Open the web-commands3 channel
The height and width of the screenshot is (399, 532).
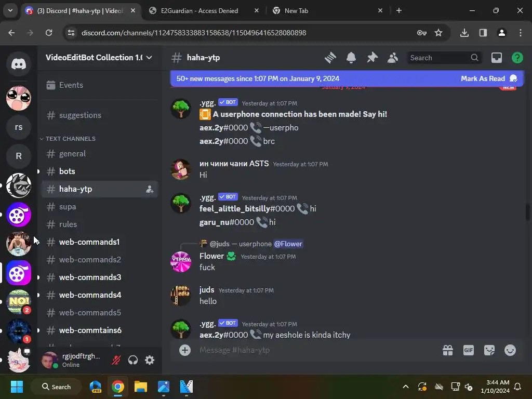tap(100, 277)
